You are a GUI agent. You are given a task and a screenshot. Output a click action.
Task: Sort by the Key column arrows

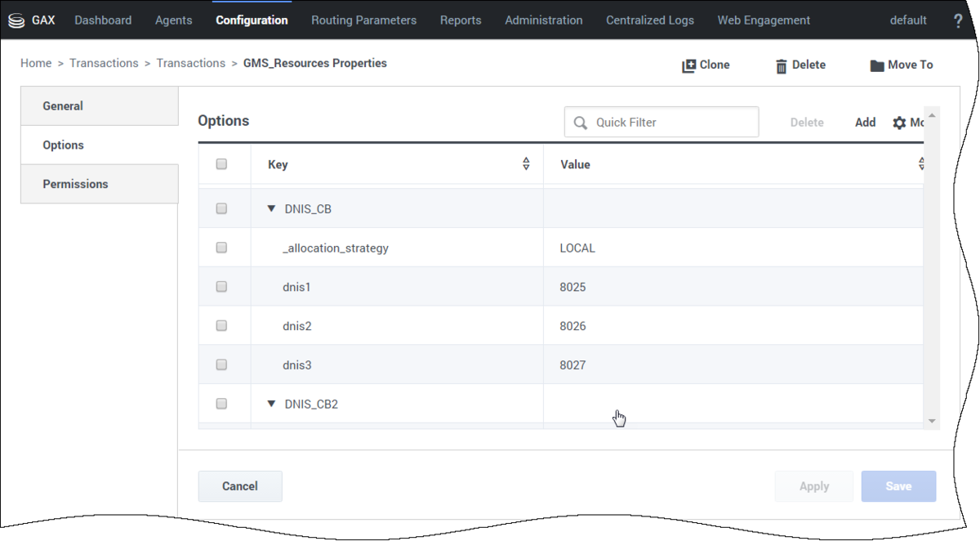click(526, 164)
